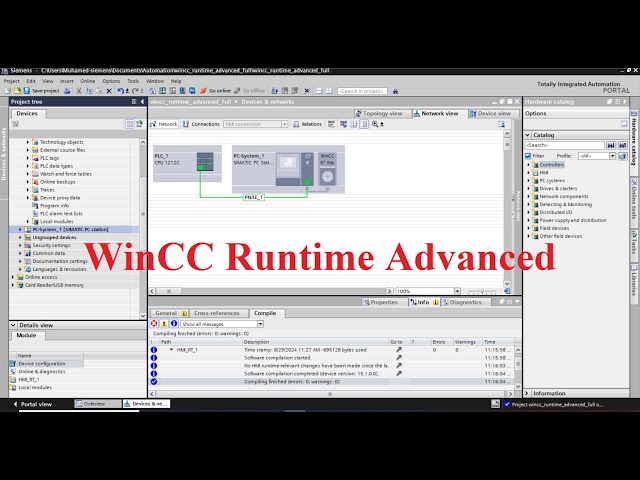Open the Cross-references tab
Screen dimensions: 640x480
217,313
